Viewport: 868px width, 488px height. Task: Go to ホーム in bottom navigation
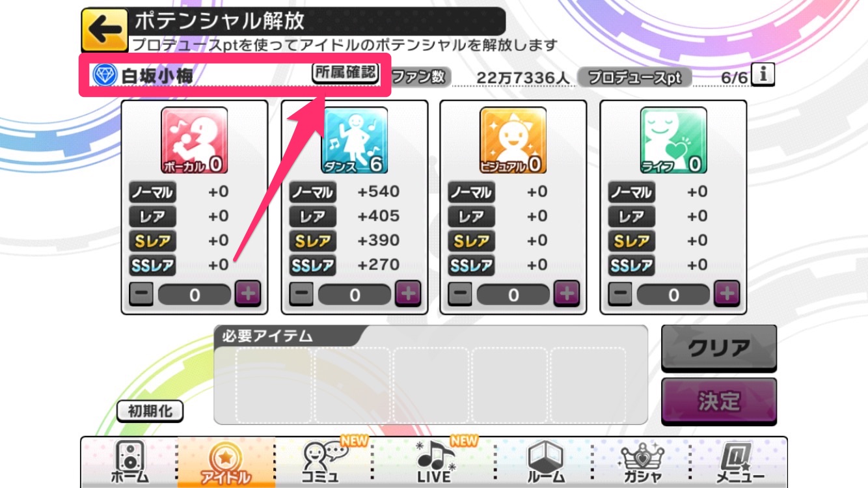pos(129,463)
